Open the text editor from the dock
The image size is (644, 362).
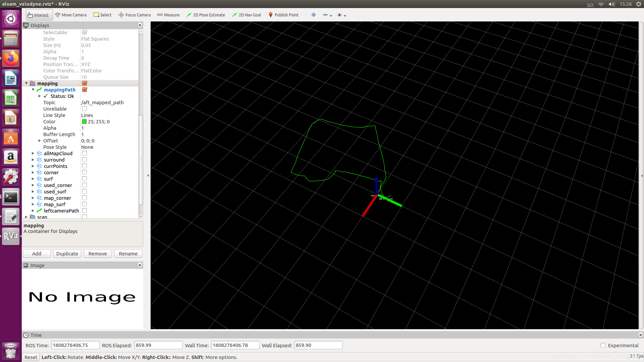click(11, 217)
